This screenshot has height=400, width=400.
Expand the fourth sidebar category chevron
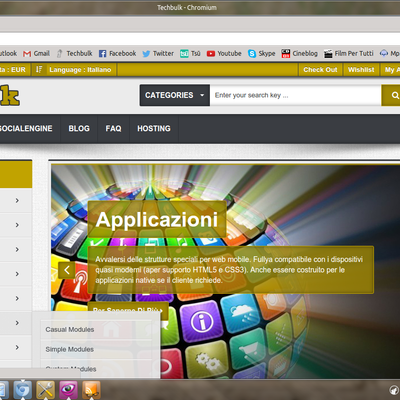[x=17, y=274]
